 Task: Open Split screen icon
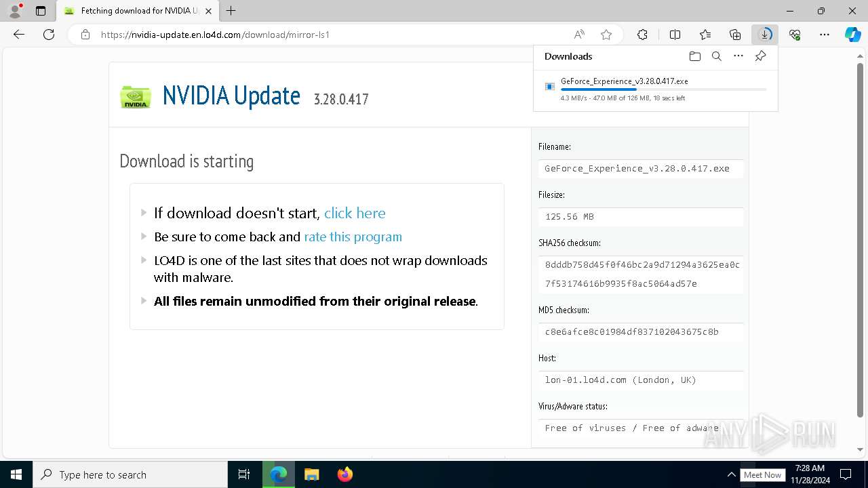pyautogui.click(x=675, y=35)
